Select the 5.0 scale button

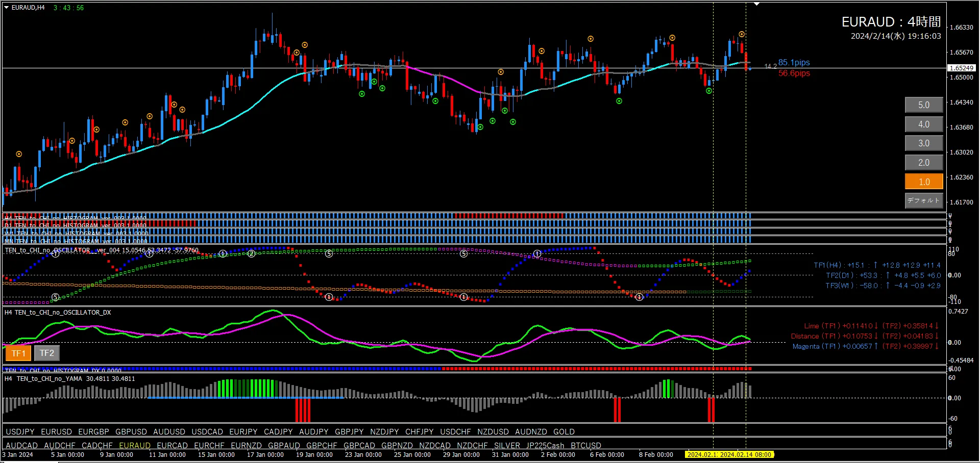click(x=924, y=105)
